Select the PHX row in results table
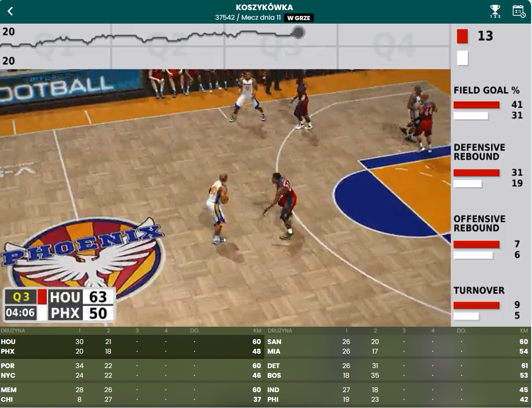This screenshot has width=532, height=408. click(132, 351)
